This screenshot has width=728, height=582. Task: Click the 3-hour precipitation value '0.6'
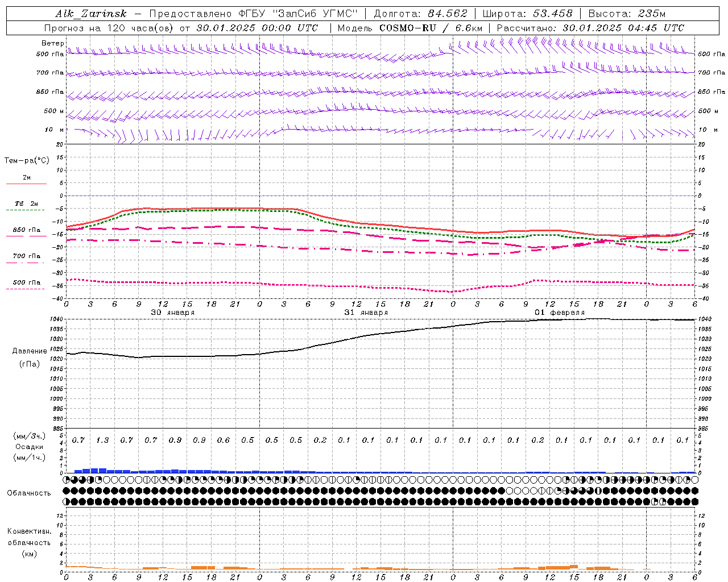coord(224,440)
